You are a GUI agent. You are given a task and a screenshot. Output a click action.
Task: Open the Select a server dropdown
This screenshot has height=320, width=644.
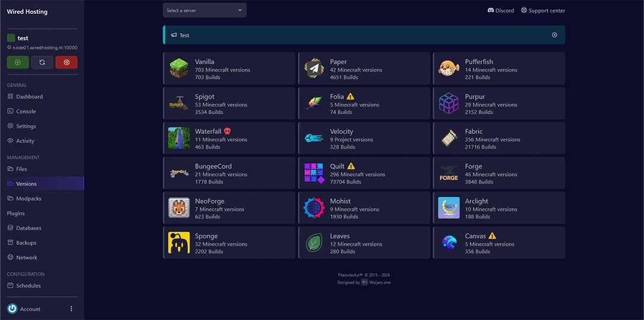(x=205, y=10)
